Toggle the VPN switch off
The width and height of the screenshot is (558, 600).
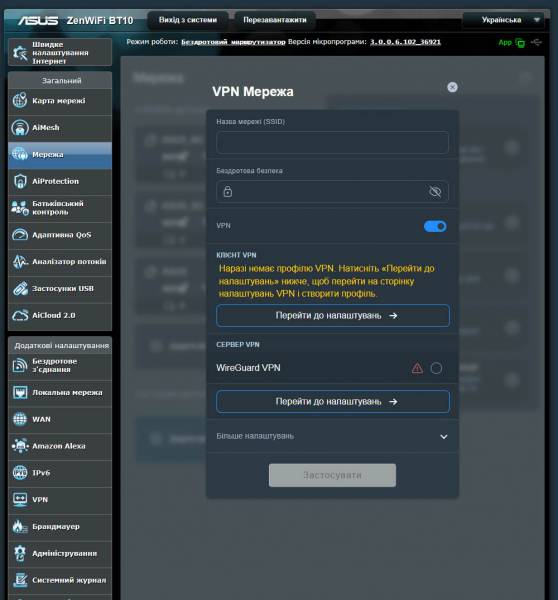(x=435, y=227)
